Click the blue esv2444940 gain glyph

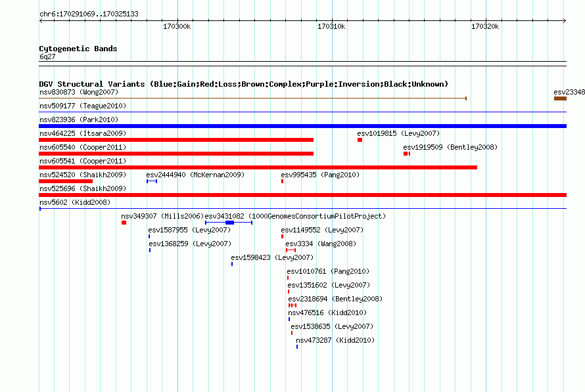[152, 181]
